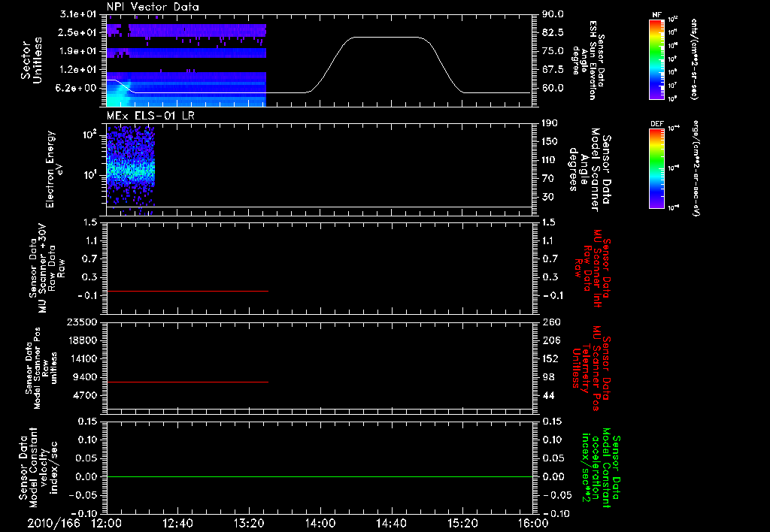Viewport: 770px width, 532px height.
Task: Click the "Electron Energy eV" axis title
Action: (54, 169)
